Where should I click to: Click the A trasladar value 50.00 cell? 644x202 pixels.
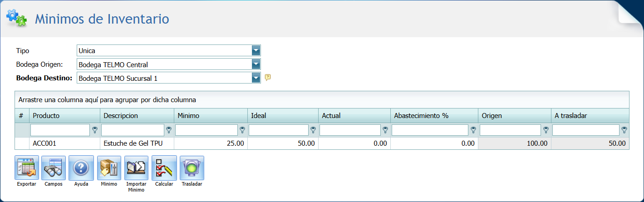[x=590, y=143]
